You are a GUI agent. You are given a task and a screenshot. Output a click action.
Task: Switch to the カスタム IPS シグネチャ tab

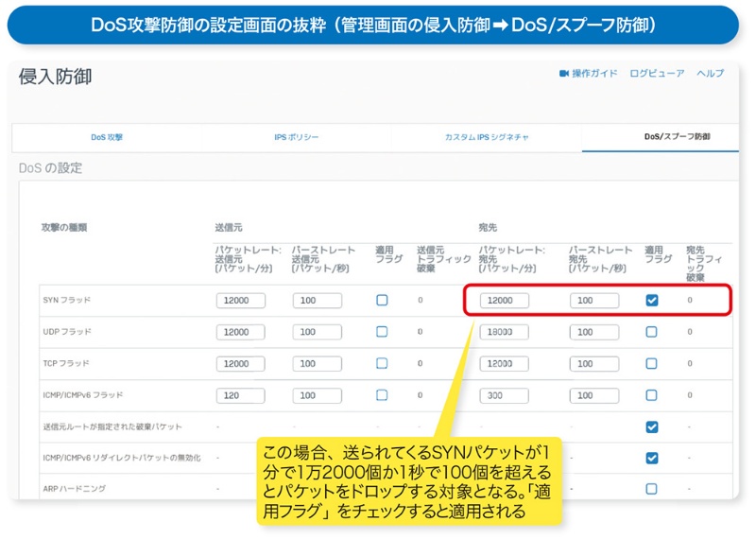tap(487, 137)
